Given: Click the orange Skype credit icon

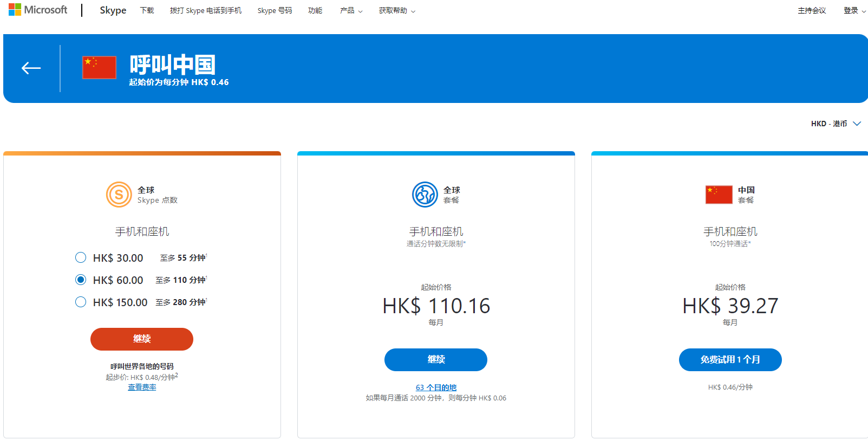Looking at the screenshot, I should pos(119,195).
